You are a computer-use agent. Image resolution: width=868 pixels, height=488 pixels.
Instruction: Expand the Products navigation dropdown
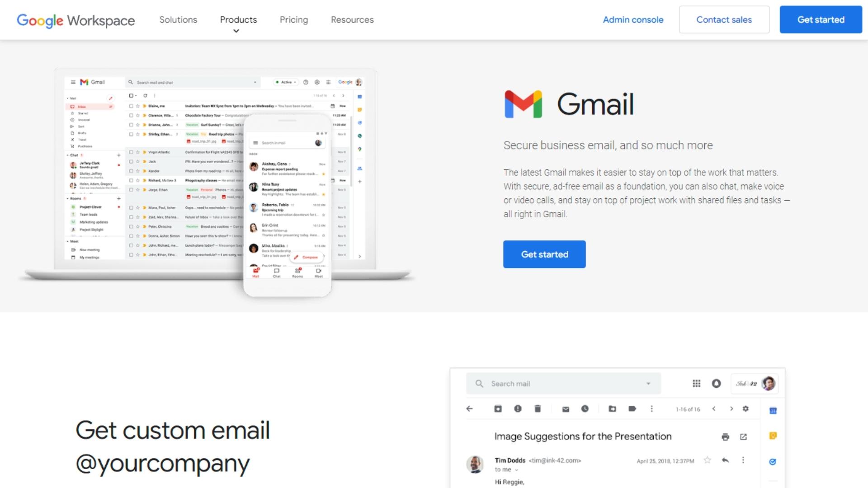click(238, 24)
